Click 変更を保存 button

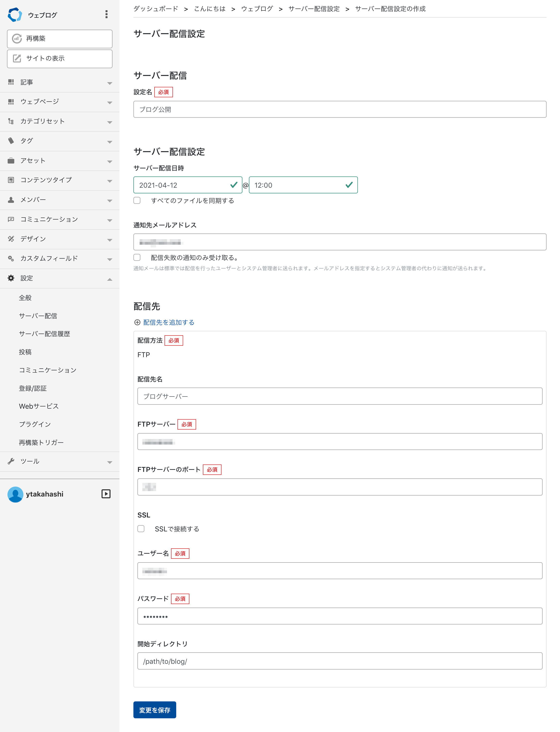coord(155,710)
